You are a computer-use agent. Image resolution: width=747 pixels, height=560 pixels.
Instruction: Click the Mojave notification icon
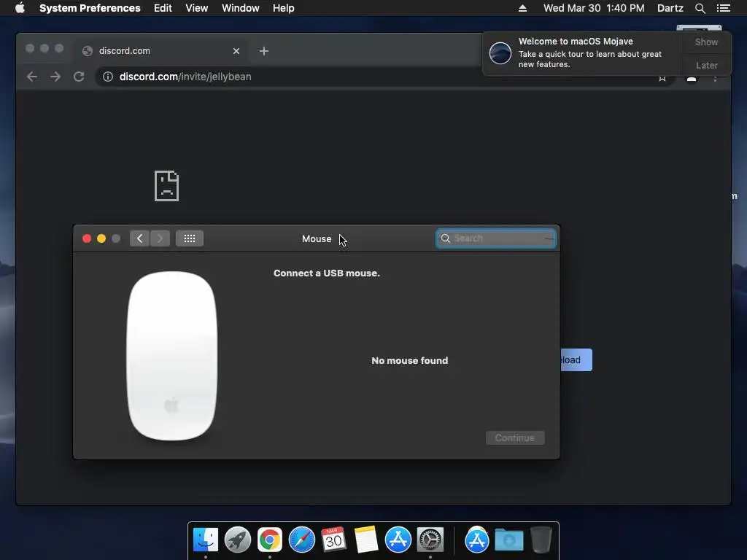(x=500, y=52)
